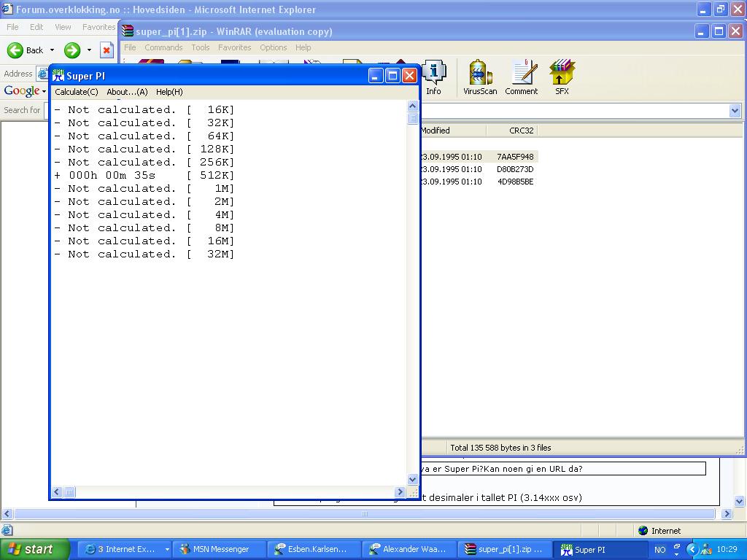This screenshot has width=747, height=560.
Task: Select file row with CRC32 7AA5F948
Action: (479, 157)
